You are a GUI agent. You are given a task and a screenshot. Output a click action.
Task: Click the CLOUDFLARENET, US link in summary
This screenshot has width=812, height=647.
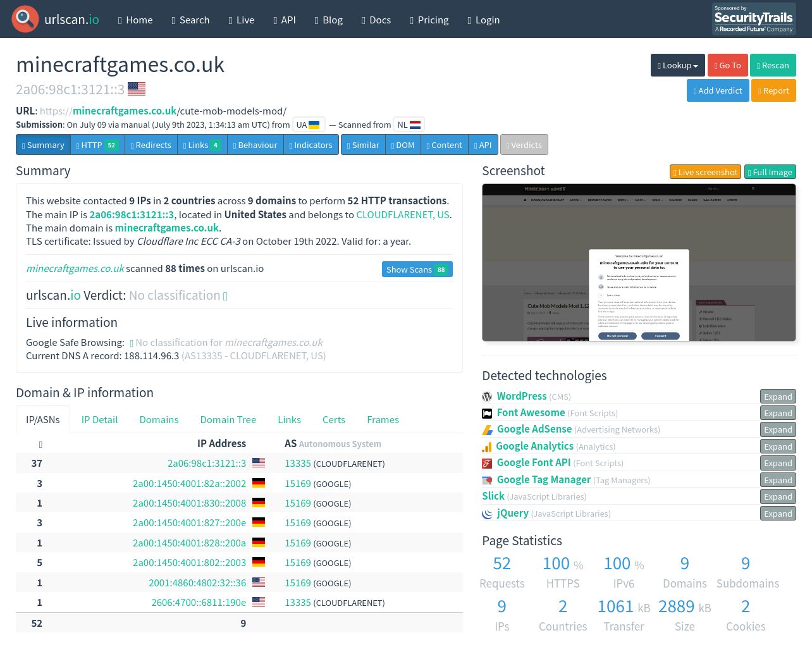(403, 214)
